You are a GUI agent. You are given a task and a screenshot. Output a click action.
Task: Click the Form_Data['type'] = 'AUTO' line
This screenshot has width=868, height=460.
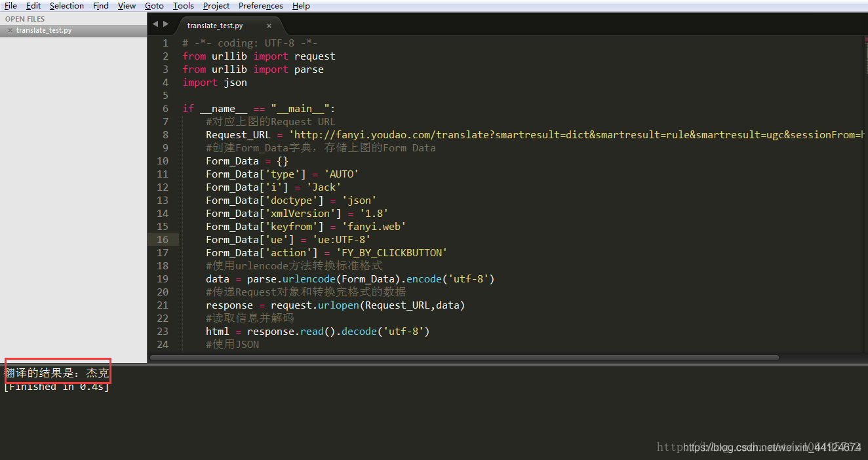283,174
